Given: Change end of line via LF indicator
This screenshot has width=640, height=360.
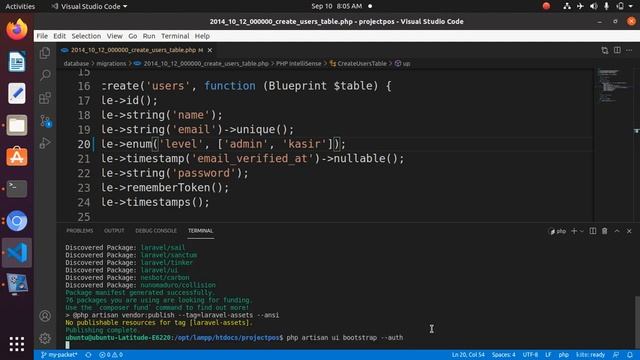Looking at the screenshot, I should [x=548, y=355].
